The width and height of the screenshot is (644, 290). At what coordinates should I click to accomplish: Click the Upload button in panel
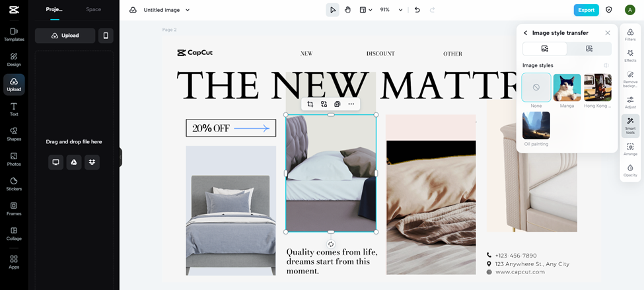tap(65, 36)
